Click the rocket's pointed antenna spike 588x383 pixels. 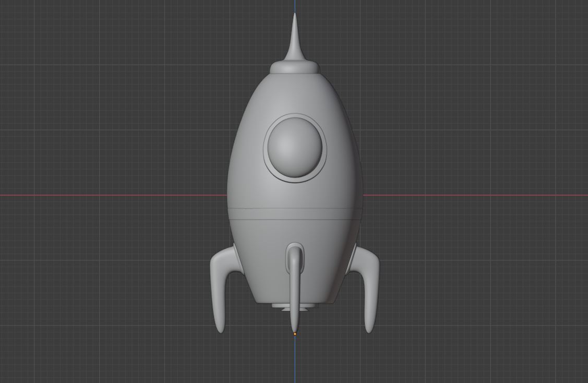(x=294, y=37)
